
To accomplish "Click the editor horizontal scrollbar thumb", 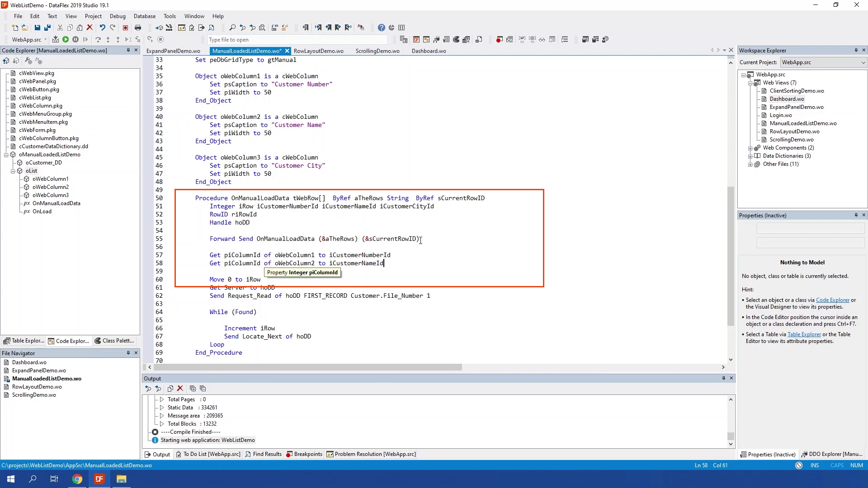I will (x=307, y=367).
